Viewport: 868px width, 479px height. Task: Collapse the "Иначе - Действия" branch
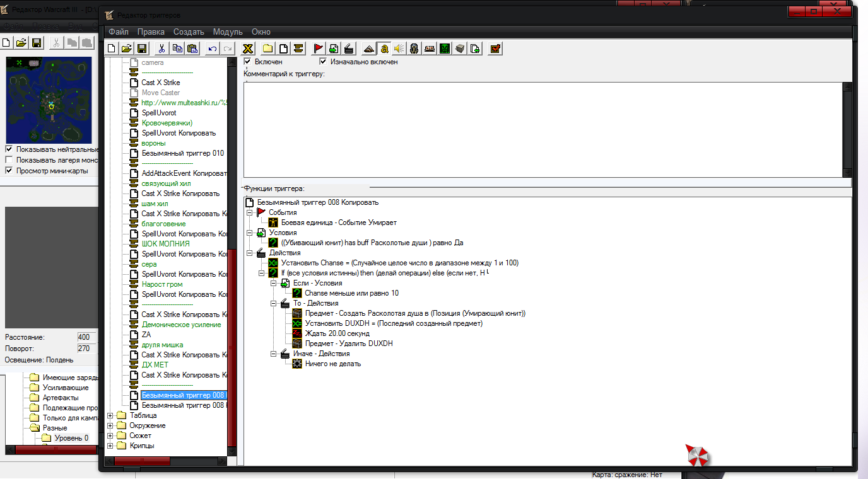coord(274,354)
